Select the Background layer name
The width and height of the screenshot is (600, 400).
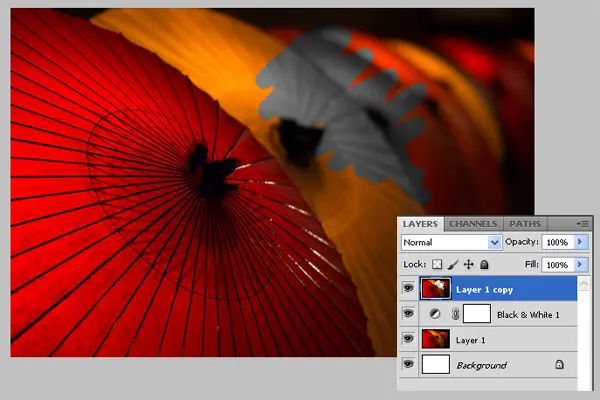[x=481, y=366]
